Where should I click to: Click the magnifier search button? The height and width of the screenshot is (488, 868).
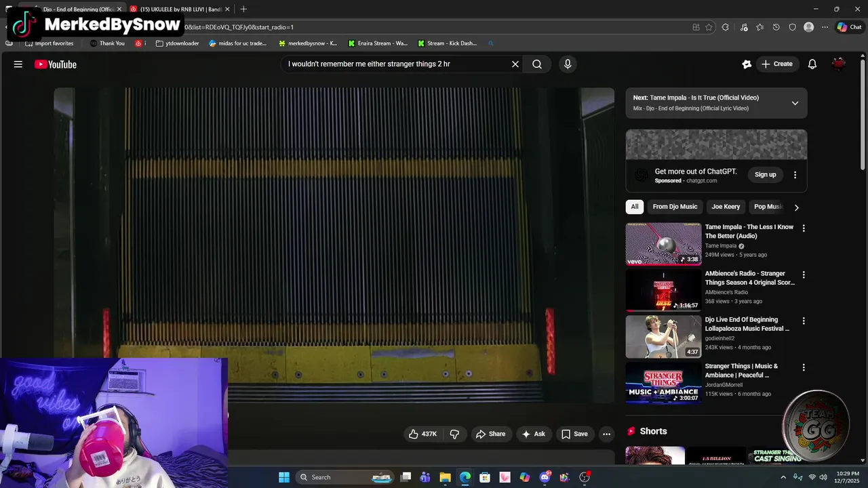[537, 64]
